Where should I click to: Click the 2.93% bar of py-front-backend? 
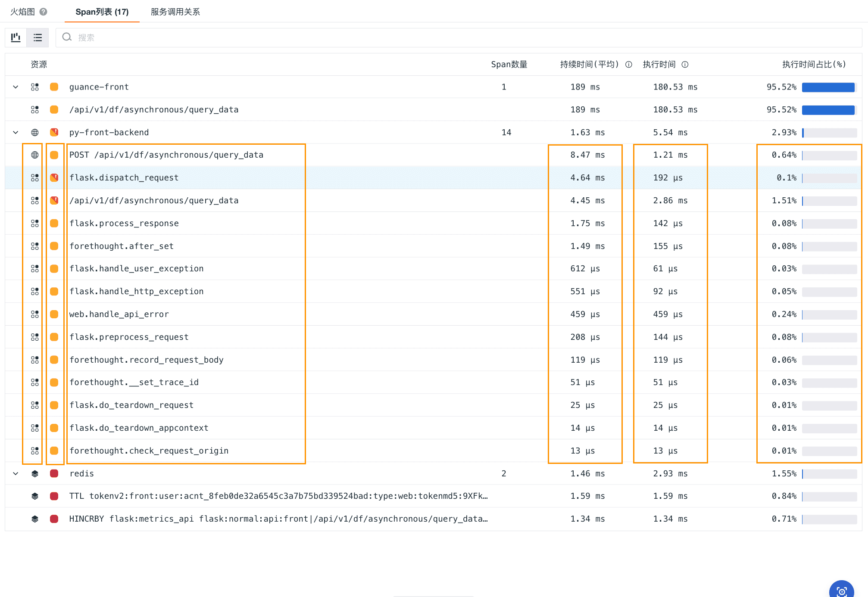point(829,133)
